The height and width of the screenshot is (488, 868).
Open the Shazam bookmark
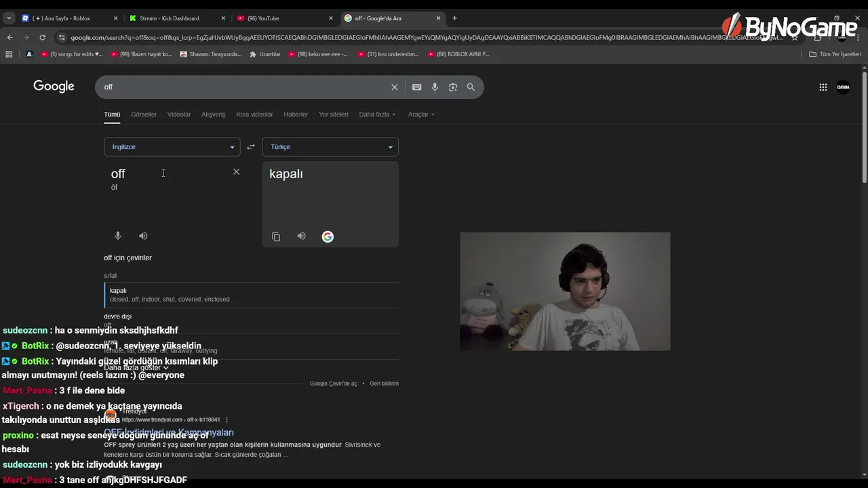[x=211, y=54]
